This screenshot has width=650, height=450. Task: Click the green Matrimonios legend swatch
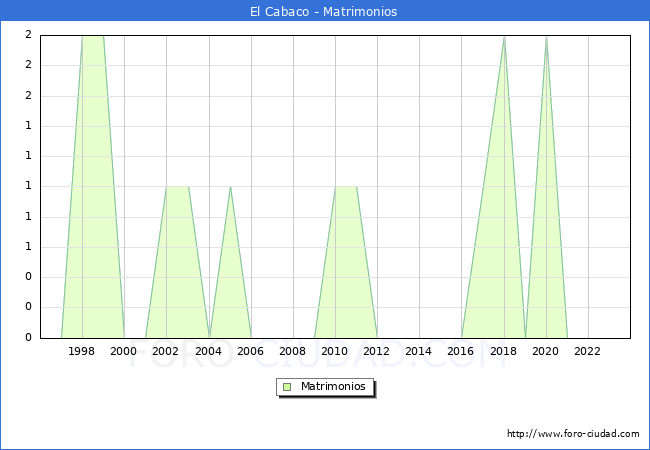pos(287,387)
